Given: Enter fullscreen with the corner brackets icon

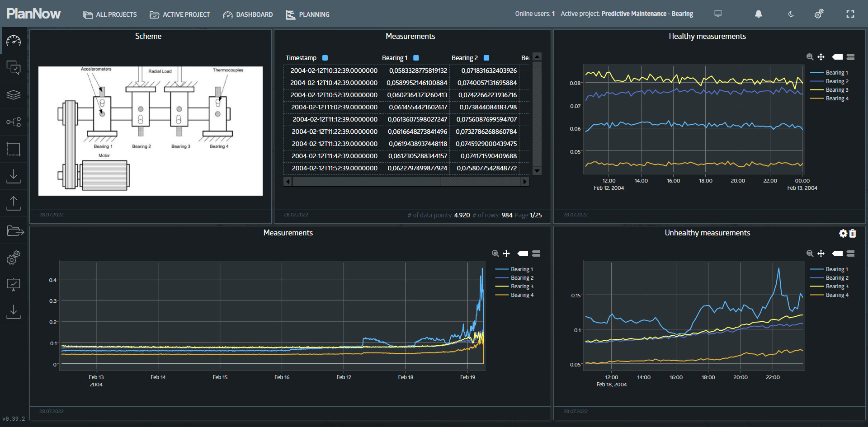Looking at the screenshot, I should point(850,14).
